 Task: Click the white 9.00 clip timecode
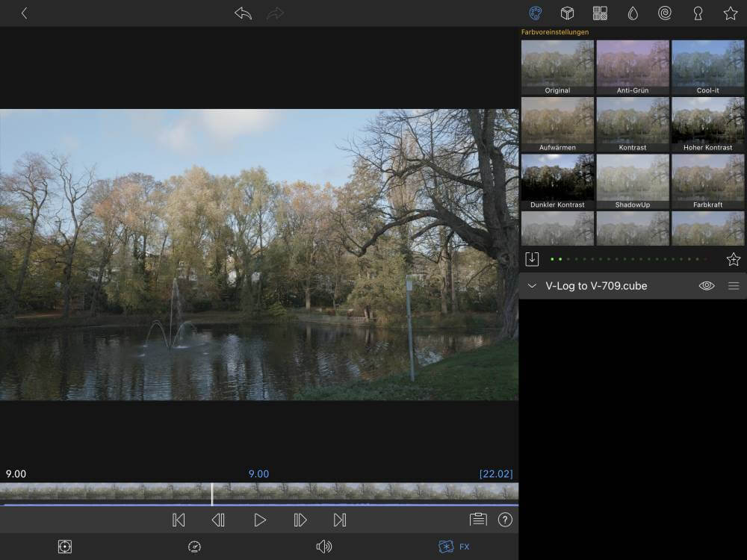(x=16, y=474)
